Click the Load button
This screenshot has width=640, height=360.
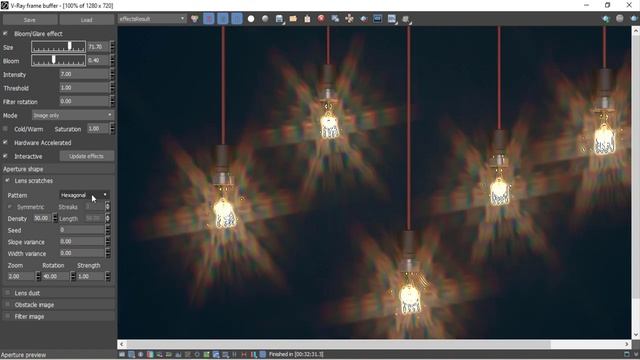pyautogui.click(x=86, y=20)
